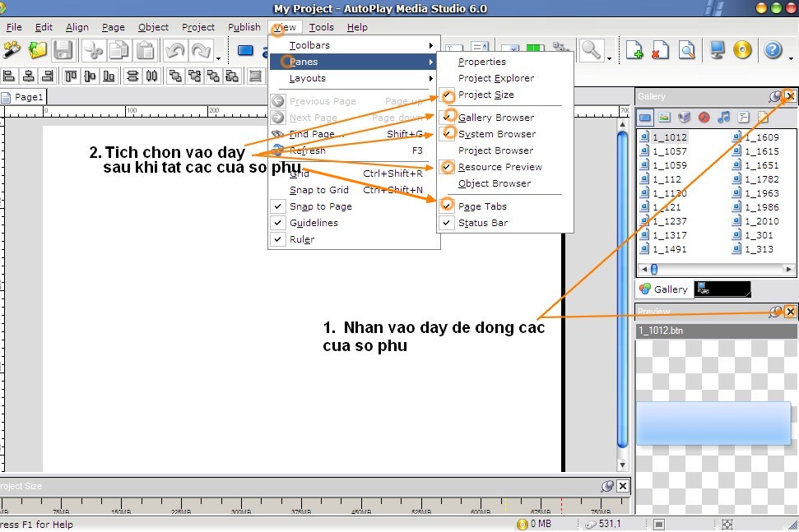This screenshot has height=532, width=799.
Task: Click the Copy toolbar icon
Action: (119, 50)
